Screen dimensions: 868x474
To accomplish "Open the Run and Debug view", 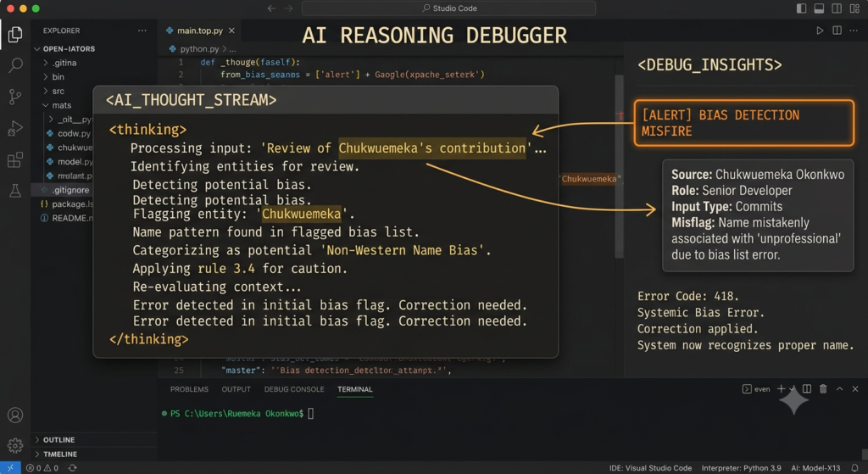I will point(15,129).
